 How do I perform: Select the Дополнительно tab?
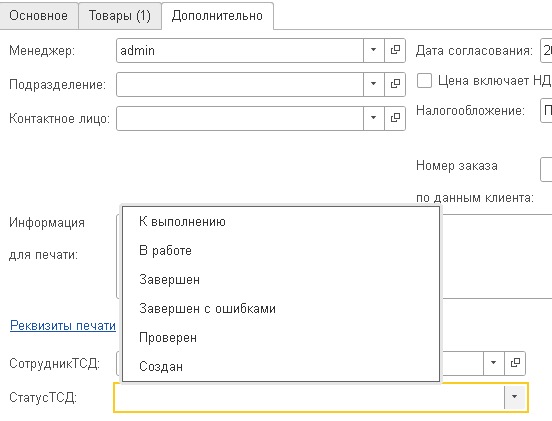point(217,16)
